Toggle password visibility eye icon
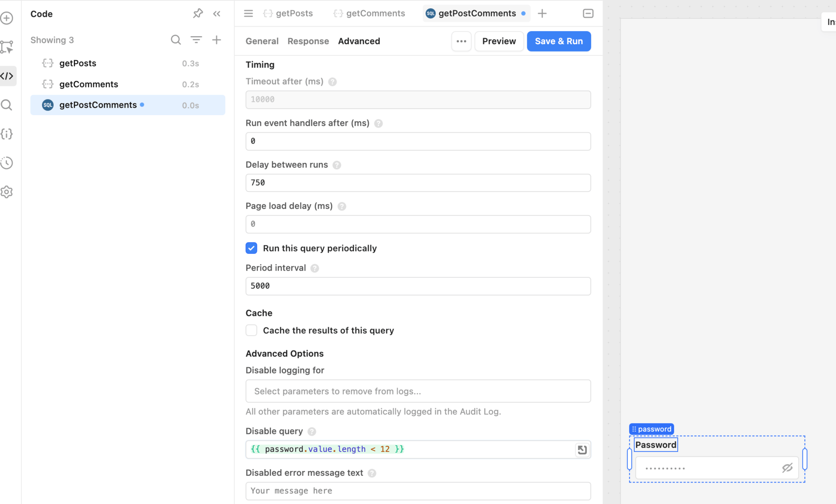The image size is (836, 504). pyautogui.click(x=787, y=468)
